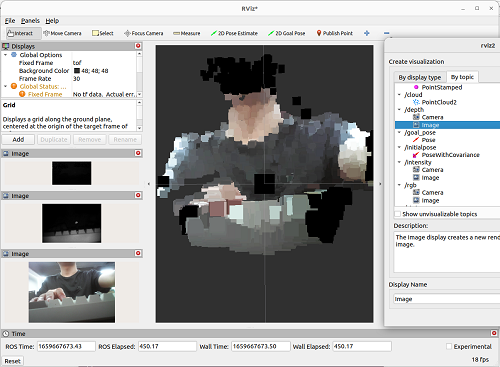
Task: Collapse the Global Options tree node
Action: point(6,55)
